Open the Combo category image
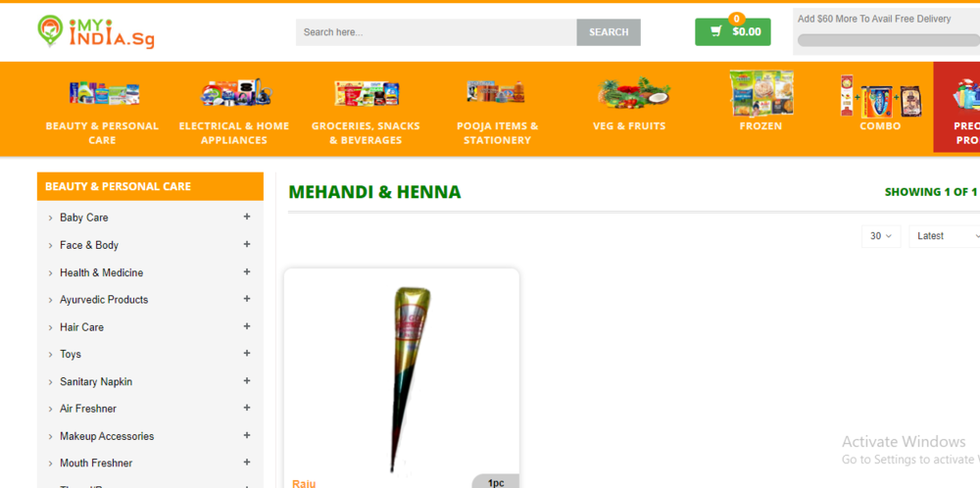 (881, 96)
